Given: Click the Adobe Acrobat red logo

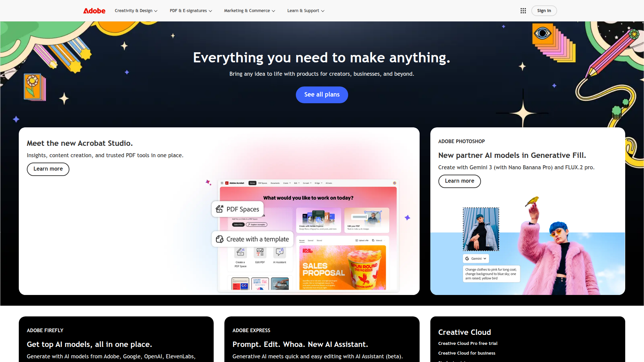Looking at the screenshot, I should click(227, 183).
